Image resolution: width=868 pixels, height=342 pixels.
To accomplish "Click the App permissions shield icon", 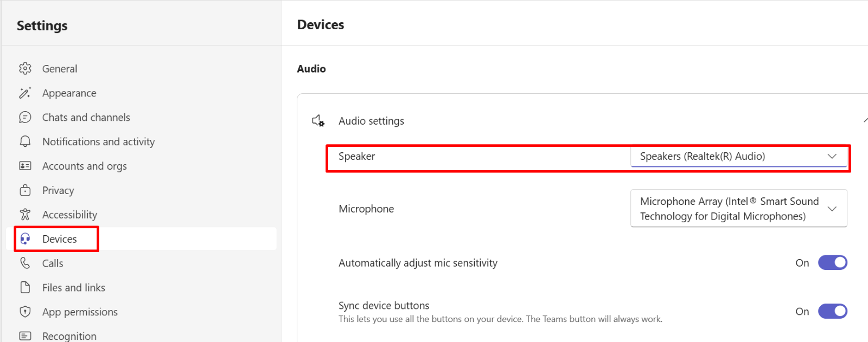I will pos(25,312).
